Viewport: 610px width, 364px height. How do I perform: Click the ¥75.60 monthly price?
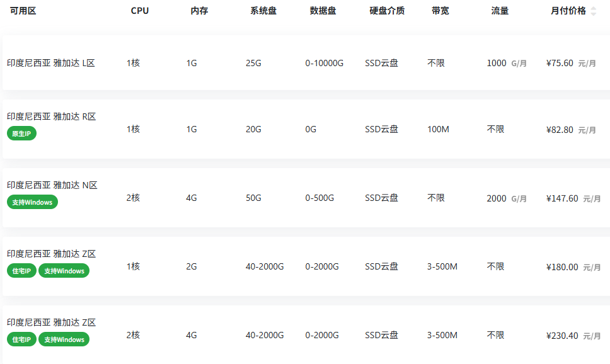click(560, 63)
